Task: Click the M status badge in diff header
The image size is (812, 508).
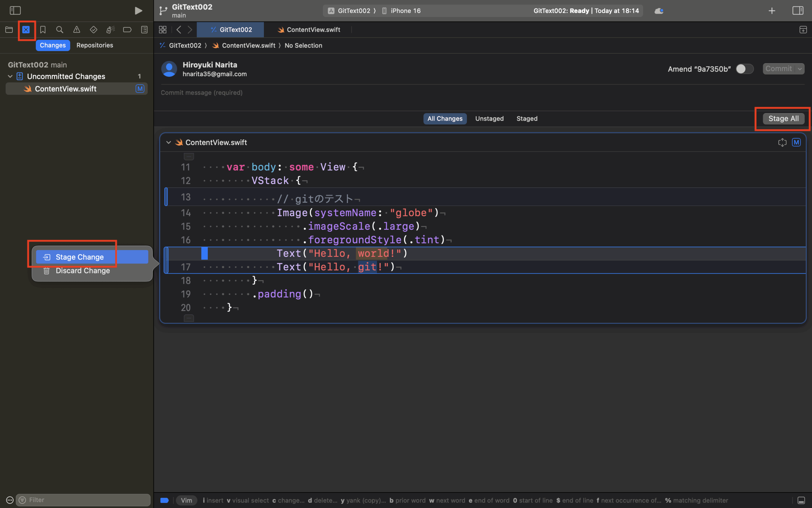Action: tap(796, 143)
